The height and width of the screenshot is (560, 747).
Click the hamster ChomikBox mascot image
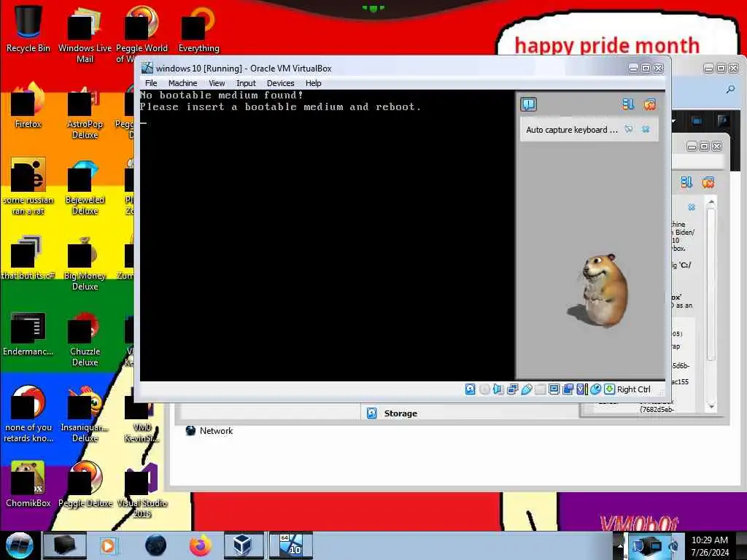click(x=600, y=289)
